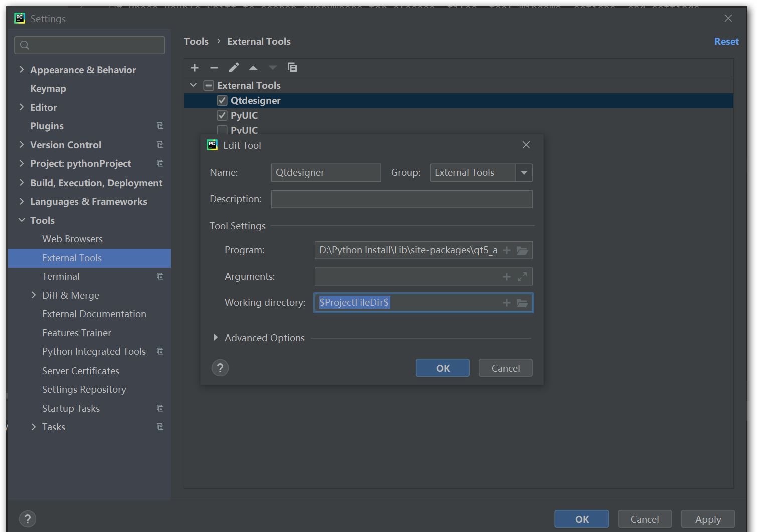Click project-level icon beside Plugins
Viewport: 757px width, 532px height.
tap(160, 126)
